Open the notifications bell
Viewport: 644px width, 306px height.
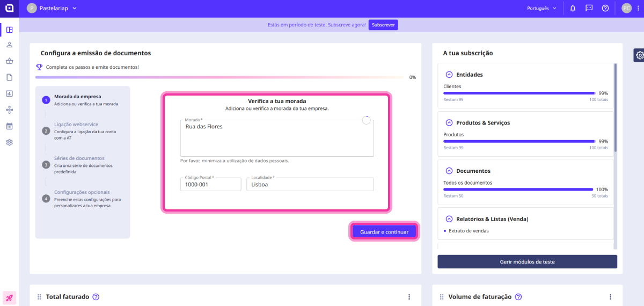pos(573,9)
